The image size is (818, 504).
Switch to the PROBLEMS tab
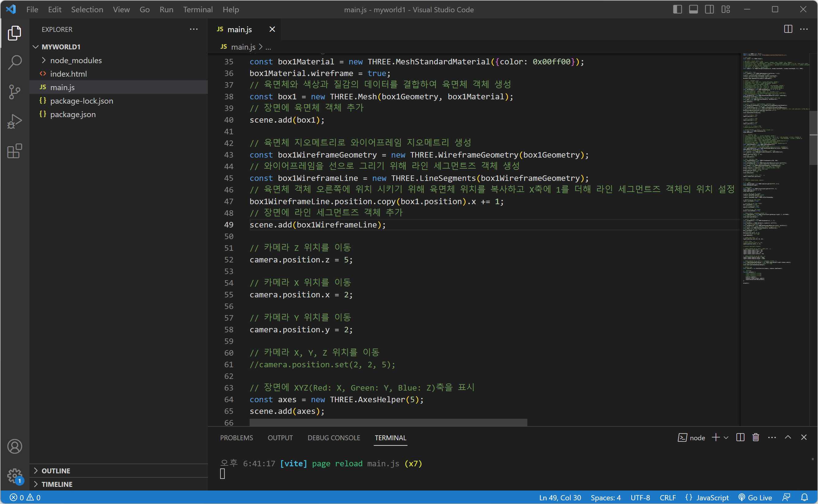pos(236,438)
